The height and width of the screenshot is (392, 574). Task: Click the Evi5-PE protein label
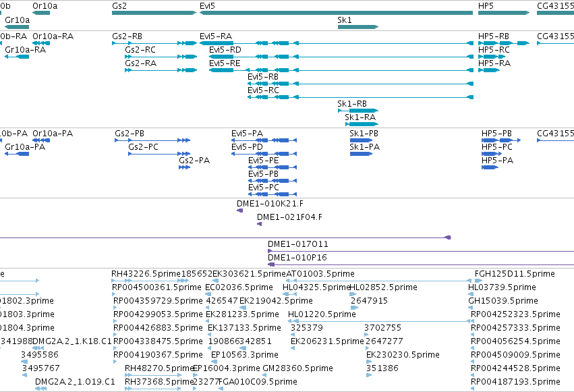pos(264,161)
